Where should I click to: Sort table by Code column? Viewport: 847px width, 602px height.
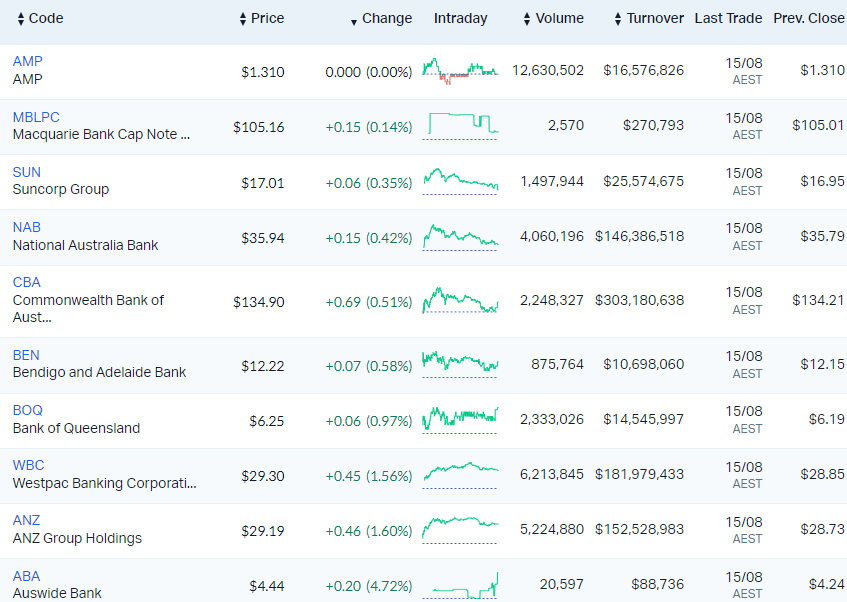(41, 18)
